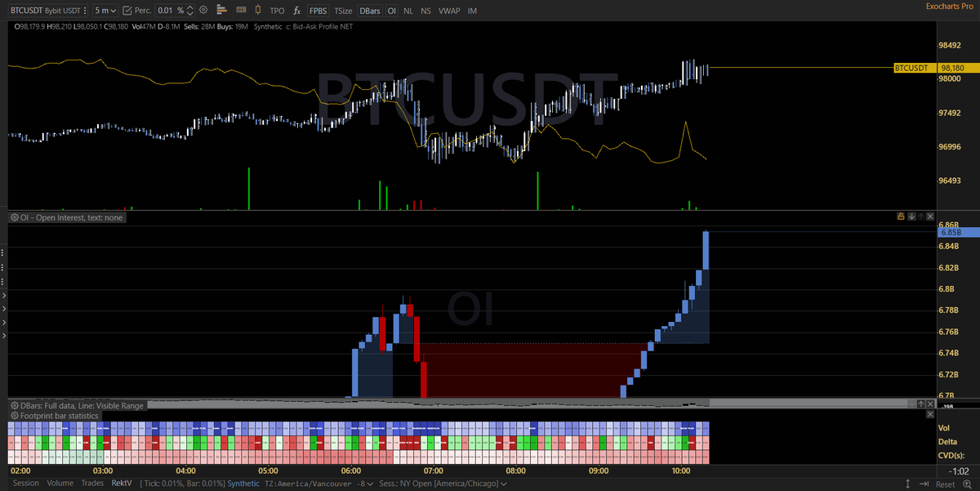Image resolution: width=980 pixels, height=491 pixels.
Task: Toggle the TPO chart mode
Action: click(x=278, y=11)
